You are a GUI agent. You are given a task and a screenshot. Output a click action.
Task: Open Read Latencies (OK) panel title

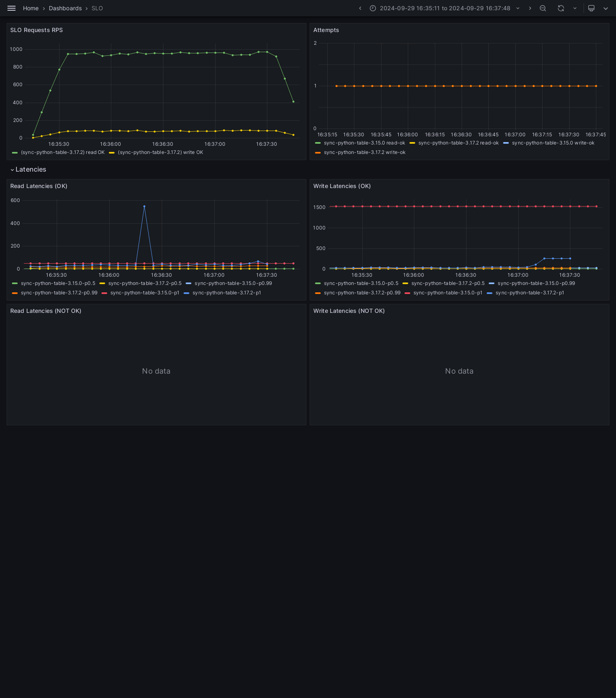click(39, 186)
